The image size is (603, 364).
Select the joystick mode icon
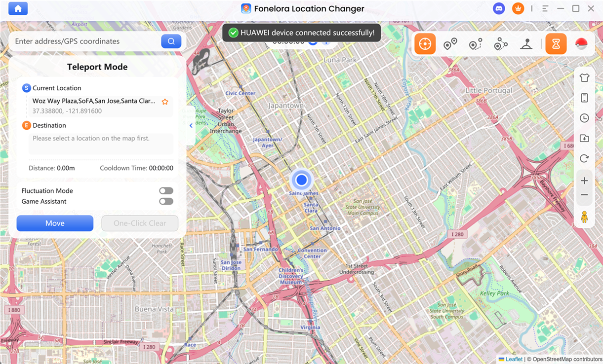click(526, 44)
